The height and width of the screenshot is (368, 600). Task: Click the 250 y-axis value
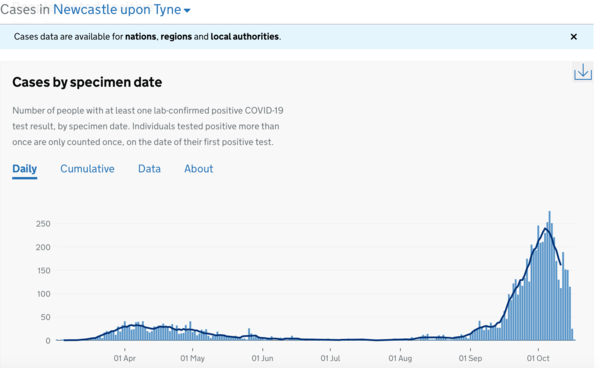[43, 224]
